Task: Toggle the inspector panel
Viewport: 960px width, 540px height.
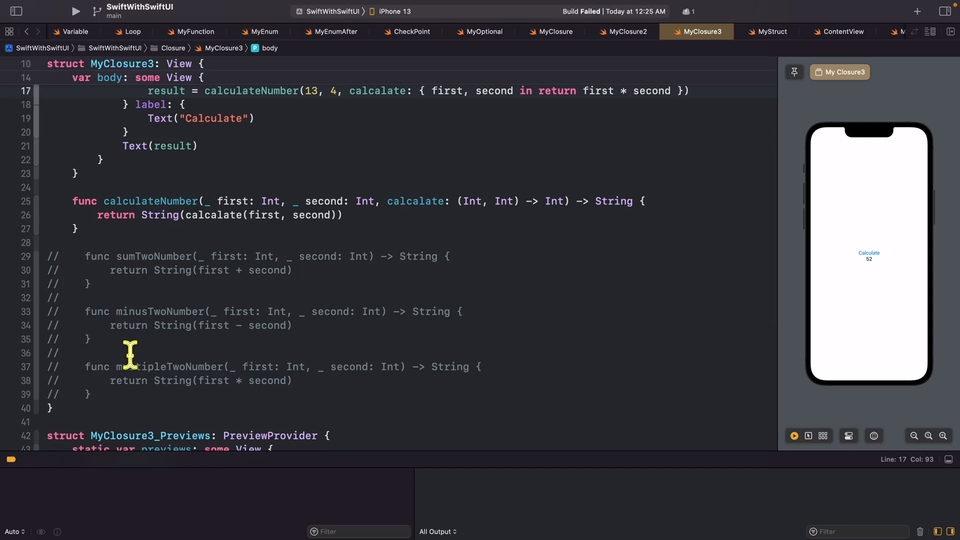Action: pos(945,11)
